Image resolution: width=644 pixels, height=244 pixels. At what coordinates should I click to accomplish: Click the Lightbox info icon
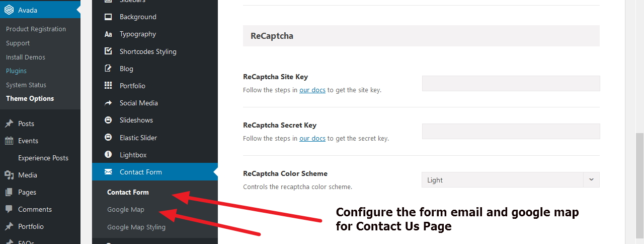pos(108,155)
